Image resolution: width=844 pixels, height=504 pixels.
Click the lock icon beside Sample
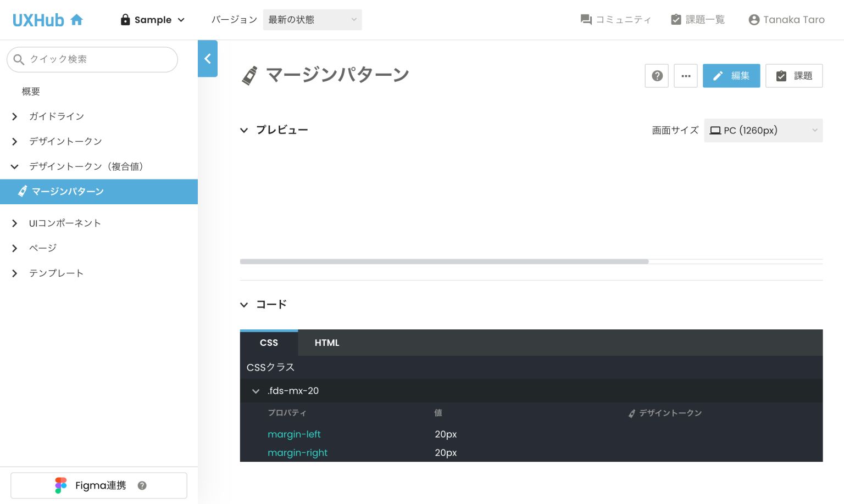tap(125, 19)
